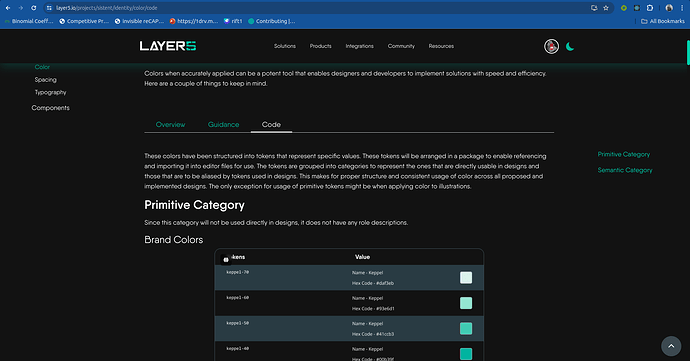Image resolution: width=690 pixels, height=361 pixels.
Task: Open the Competitive Pr... bookmark
Action: click(84, 21)
